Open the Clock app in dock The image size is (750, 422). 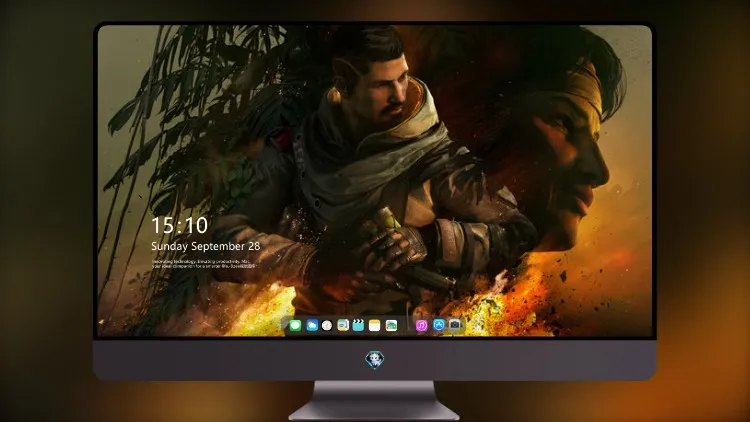point(327,326)
